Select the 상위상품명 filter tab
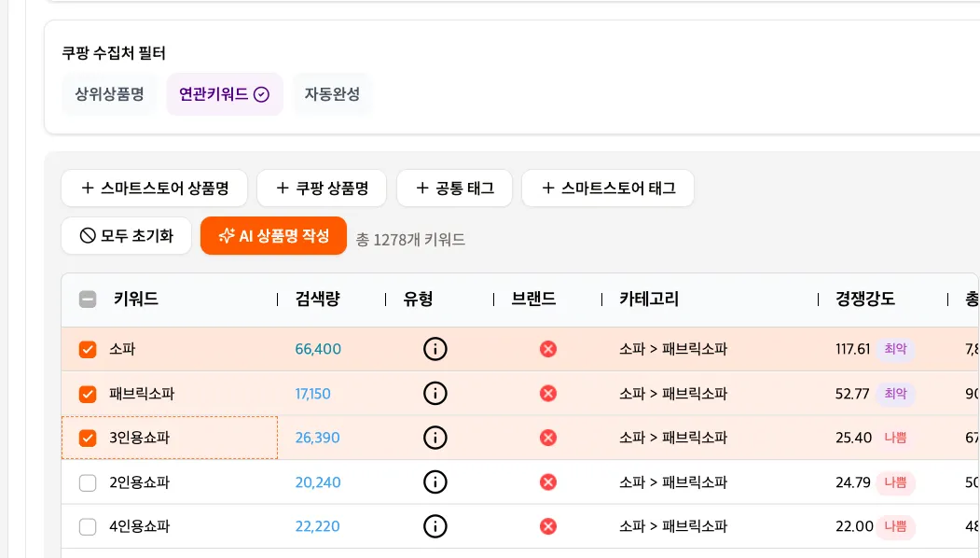 [110, 94]
